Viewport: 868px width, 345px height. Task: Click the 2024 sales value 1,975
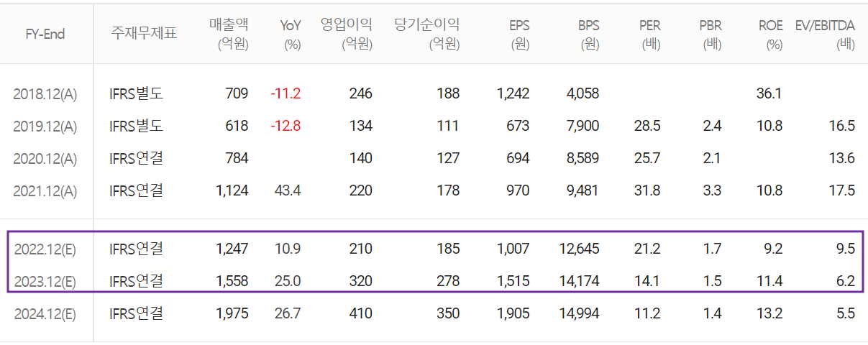pyautogui.click(x=232, y=313)
